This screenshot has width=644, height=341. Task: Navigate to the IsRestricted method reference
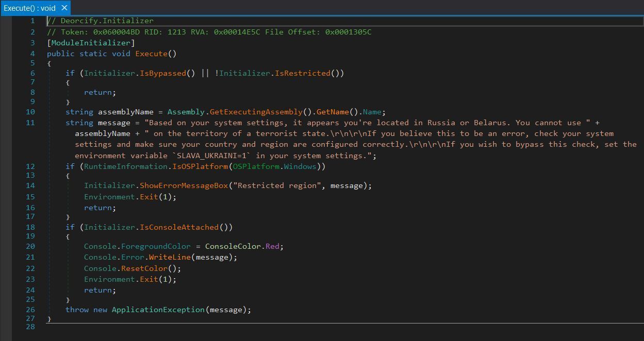pyautogui.click(x=302, y=73)
